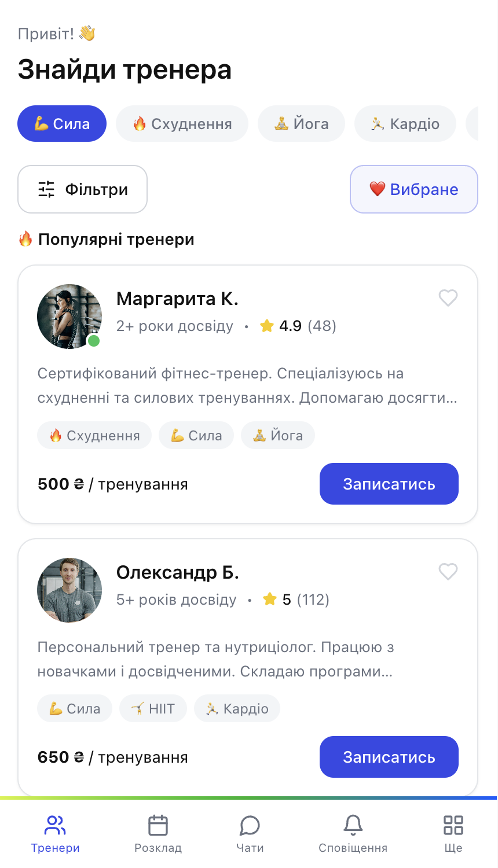
Task: Open Сповіщення bell notifications
Action: tap(353, 833)
